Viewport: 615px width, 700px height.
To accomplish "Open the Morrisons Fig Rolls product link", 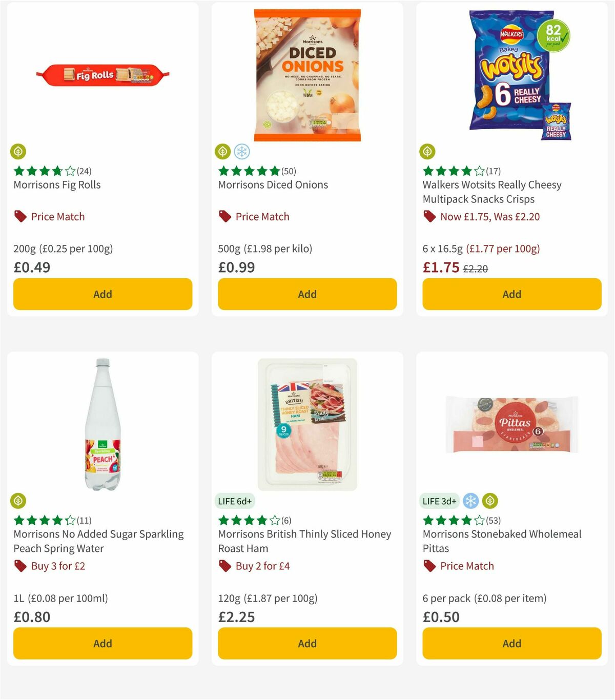I will (56, 184).
